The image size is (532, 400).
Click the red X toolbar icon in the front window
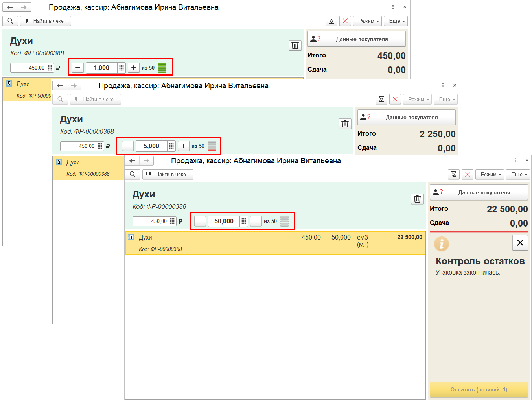(468, 174)
